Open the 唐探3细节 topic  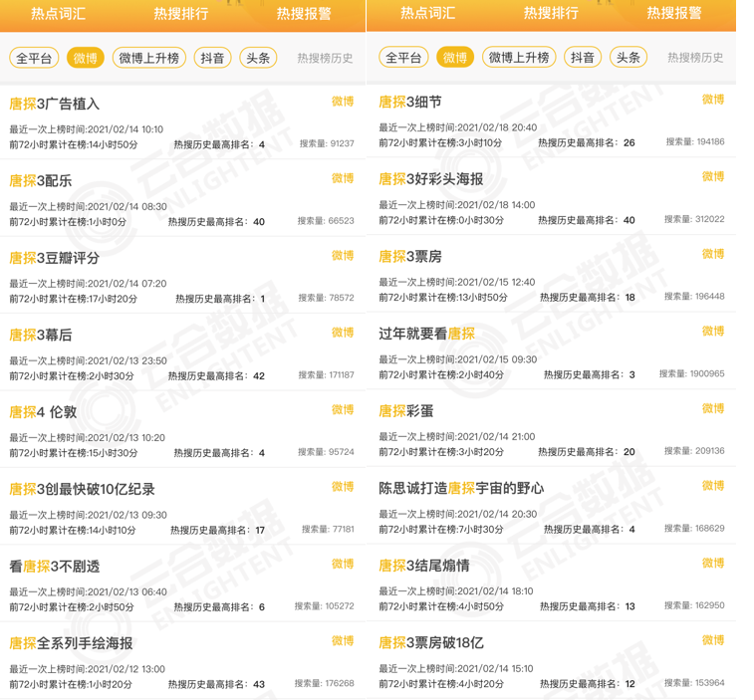pos(410,102)
